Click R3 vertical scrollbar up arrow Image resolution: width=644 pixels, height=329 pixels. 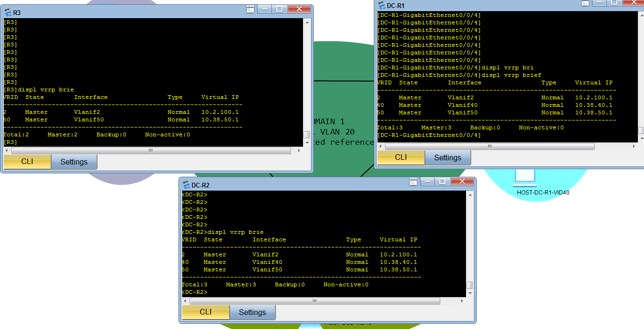pyautogui.click(x=307, y=22)
